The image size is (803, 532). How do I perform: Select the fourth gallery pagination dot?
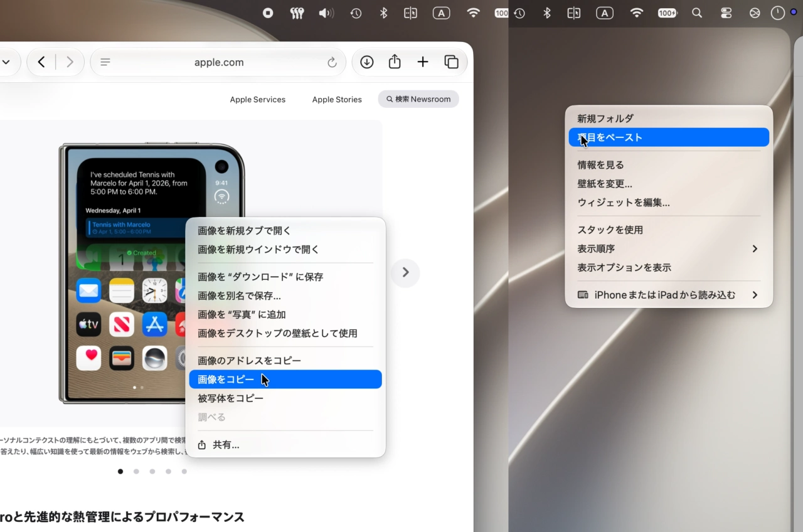pyautogui.click(x=168, y=471)
